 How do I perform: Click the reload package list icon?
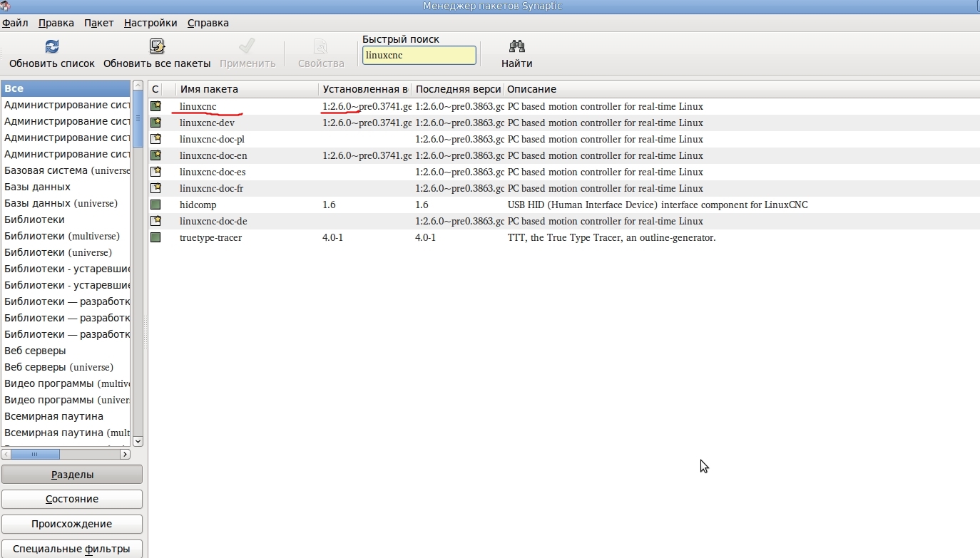[x=52, y=47]
